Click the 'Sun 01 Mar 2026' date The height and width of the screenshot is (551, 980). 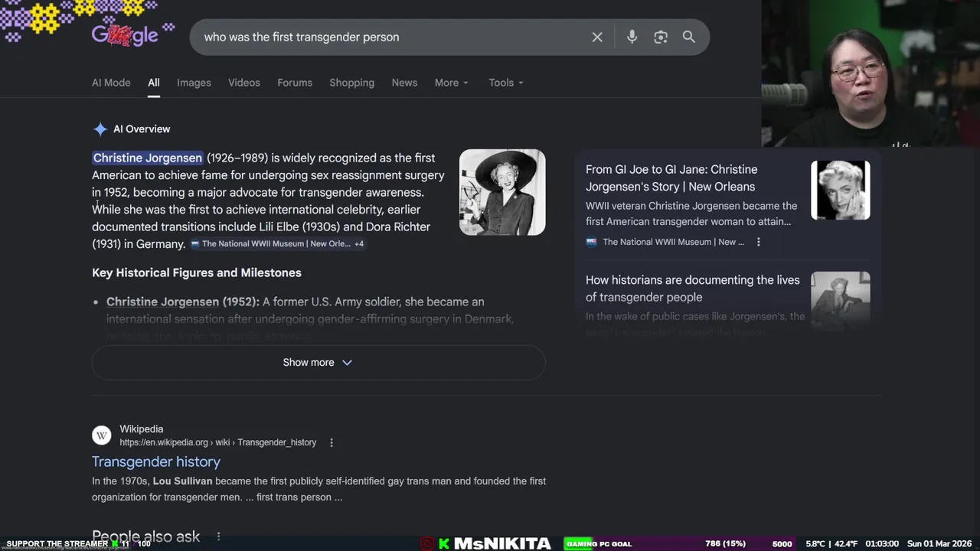coord(939,544)
